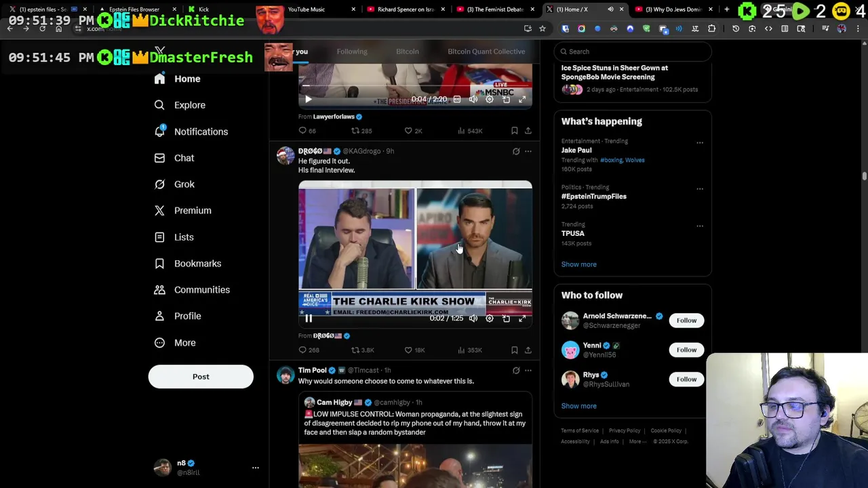Share the Lawyerforlaws video post
The width and height of the screenshot is (868, 488).
coord(528,131)
